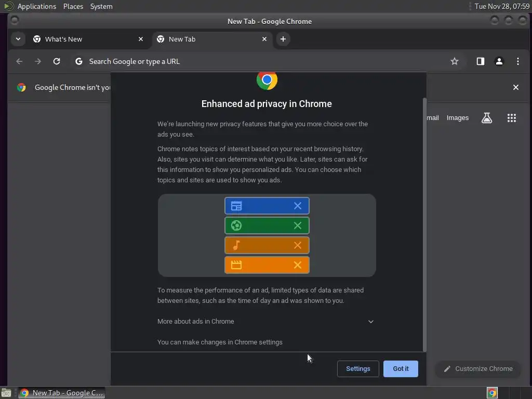The image size is (532, 399).
Task: Click Chrome icon in the infobar
Action: [21, 87]
